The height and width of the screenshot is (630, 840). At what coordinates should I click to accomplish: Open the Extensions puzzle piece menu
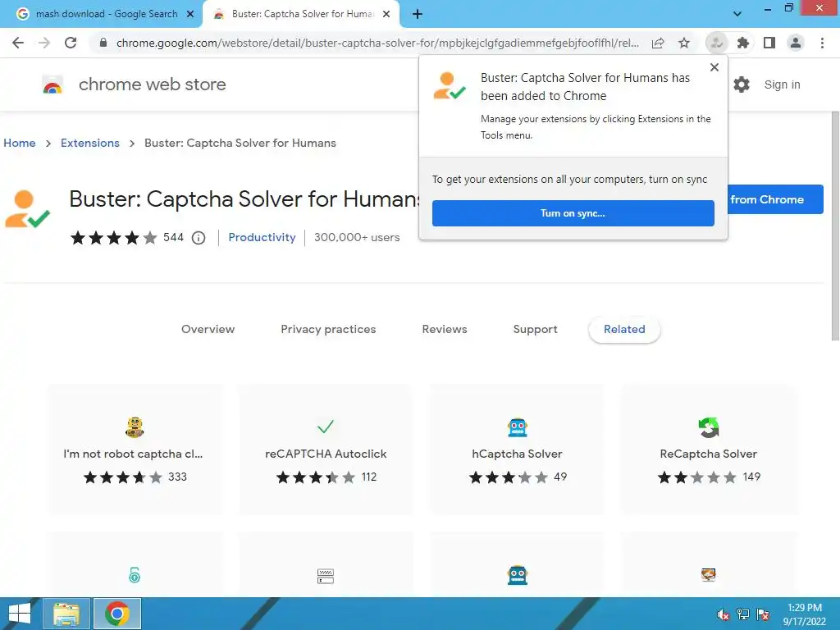click(743, 43)
